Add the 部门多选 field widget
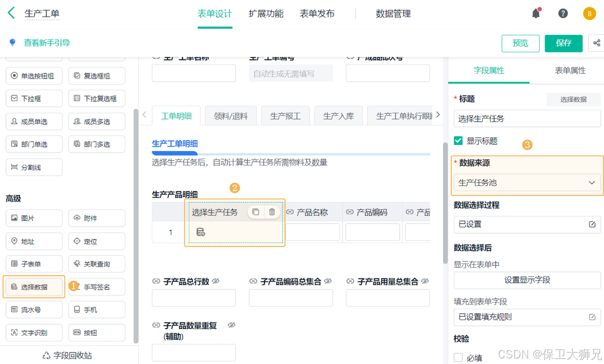604x364 pixels. pyautogui.click(x=97, y=144)
